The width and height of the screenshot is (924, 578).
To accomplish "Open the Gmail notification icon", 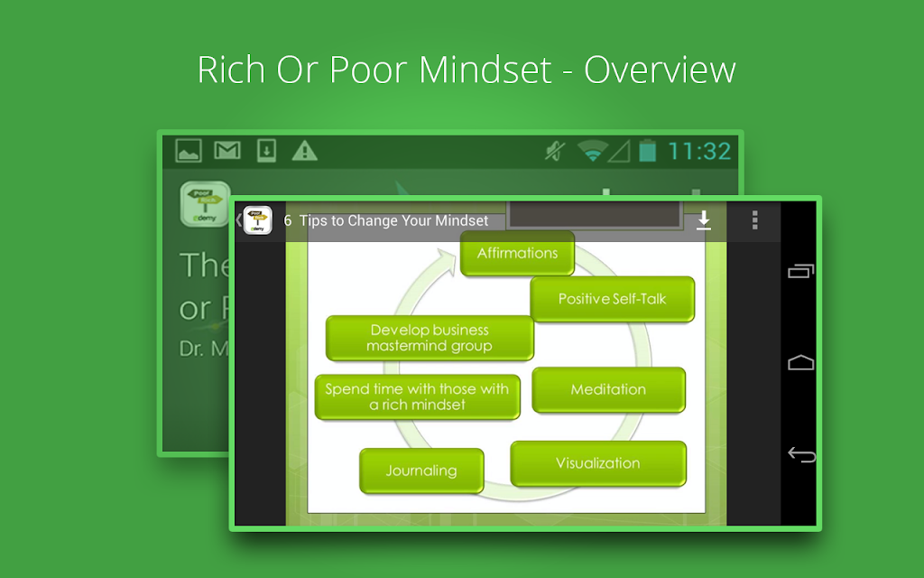I will [x=226, y=151].
